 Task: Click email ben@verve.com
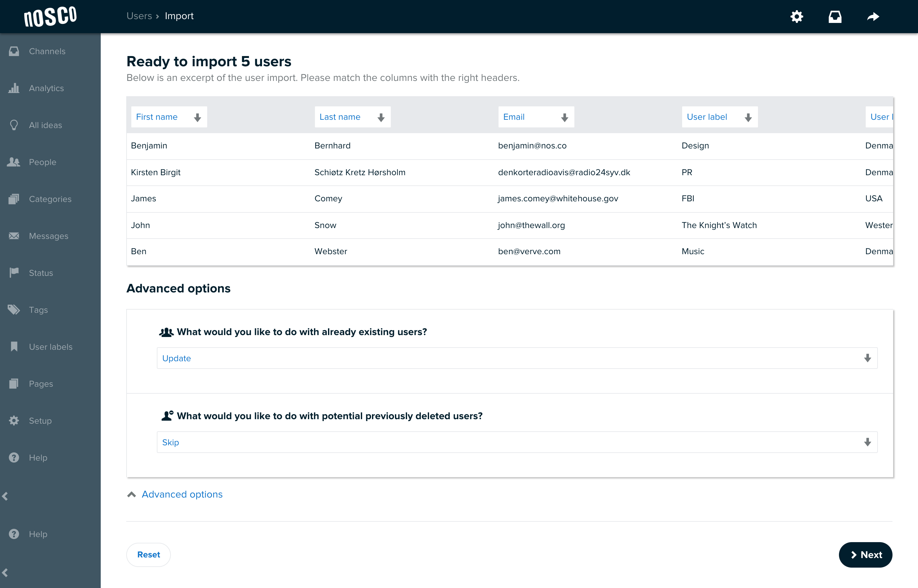529,252
